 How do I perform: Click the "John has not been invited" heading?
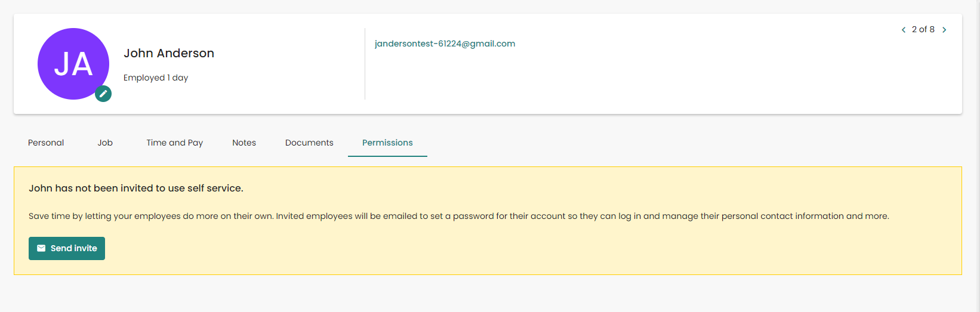(x=136, y=188)
